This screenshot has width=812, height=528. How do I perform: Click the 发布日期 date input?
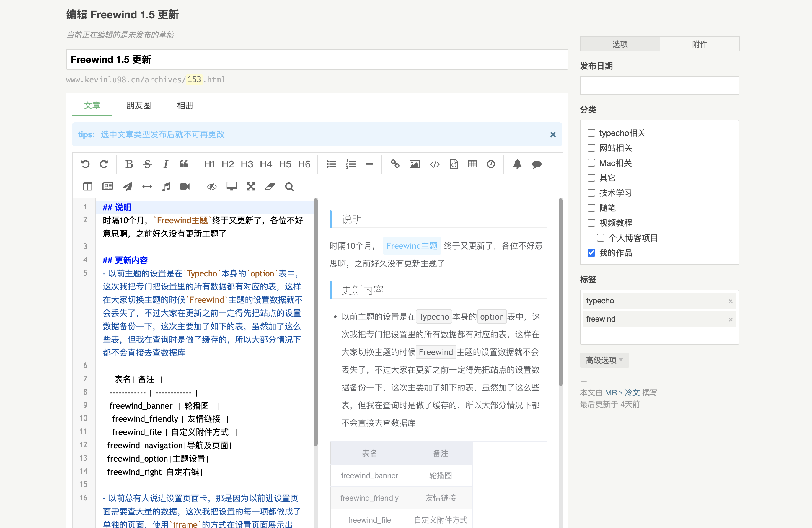coord(659,85)
